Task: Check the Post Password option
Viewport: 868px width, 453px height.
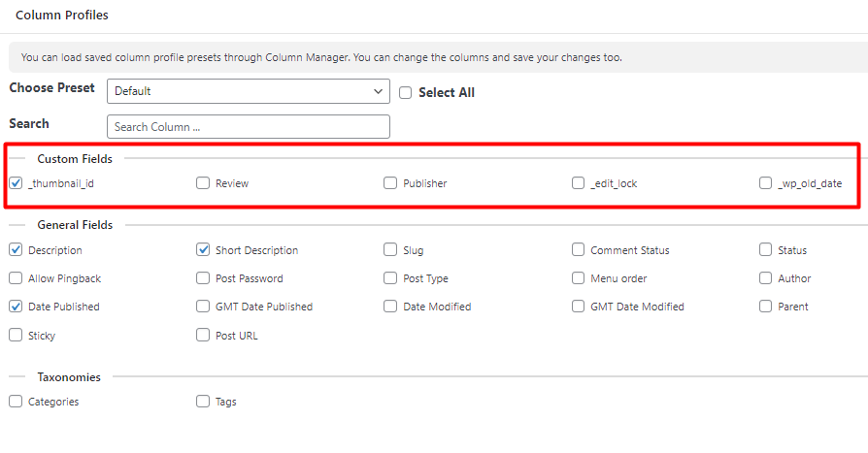Action: (x=203, y=278)
